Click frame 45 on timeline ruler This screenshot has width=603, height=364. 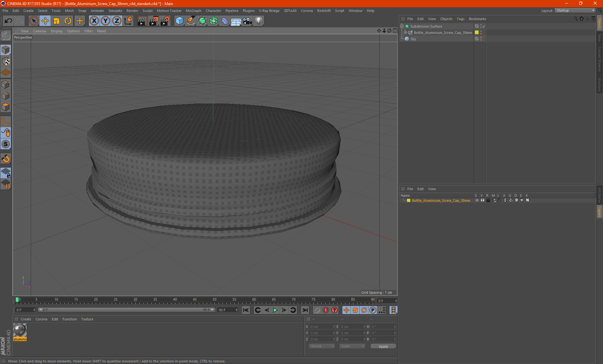tap(195, 300)
